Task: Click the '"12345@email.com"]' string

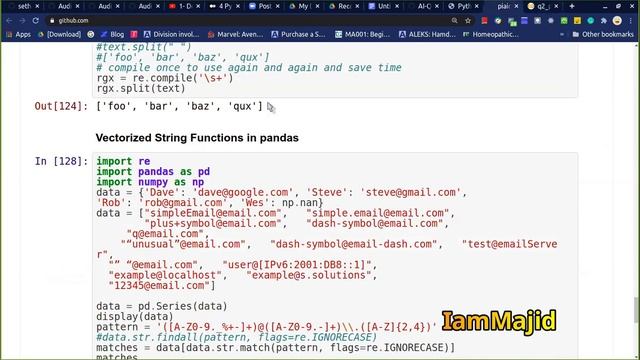Action: pos(162,285)
